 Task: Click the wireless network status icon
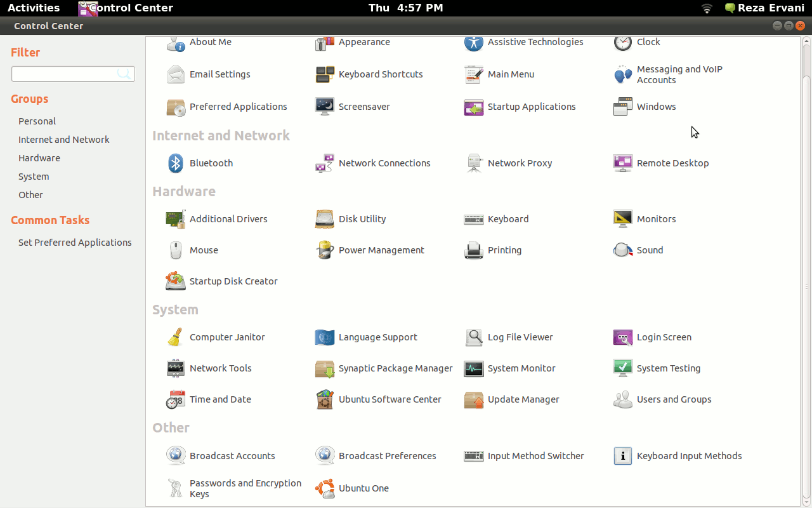coord(707,8)
